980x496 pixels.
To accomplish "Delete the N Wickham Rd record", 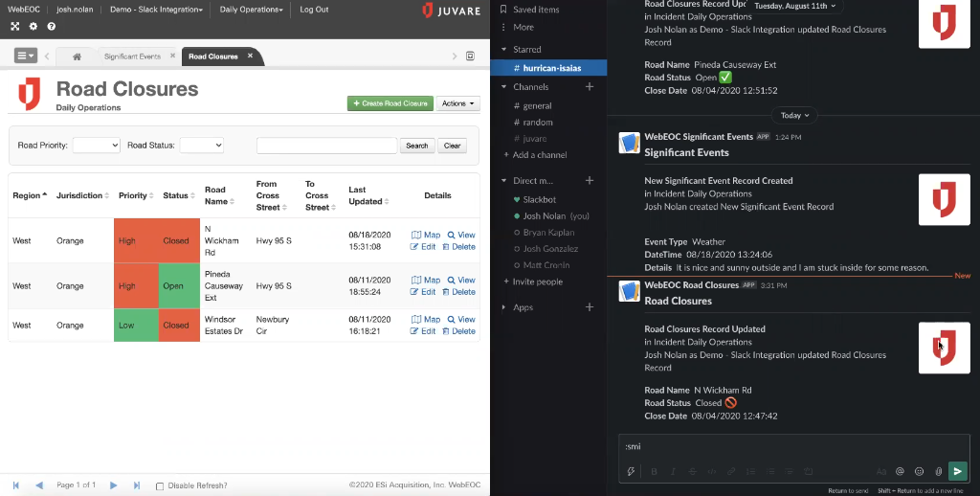I will click(458, 246).
